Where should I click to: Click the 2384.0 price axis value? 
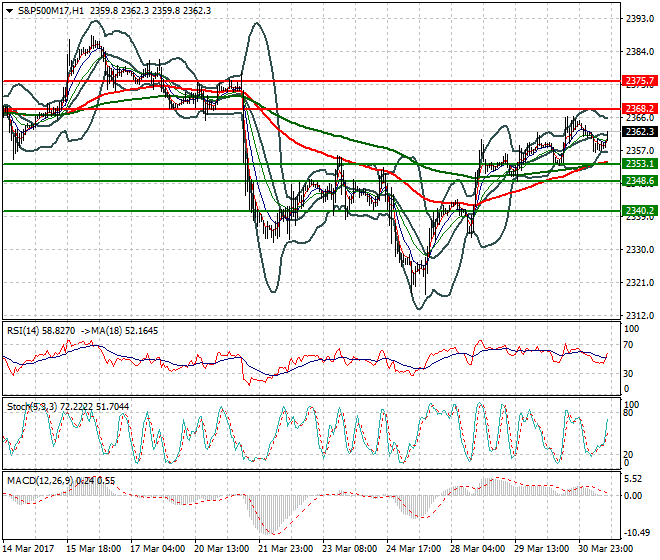[640, 52]
